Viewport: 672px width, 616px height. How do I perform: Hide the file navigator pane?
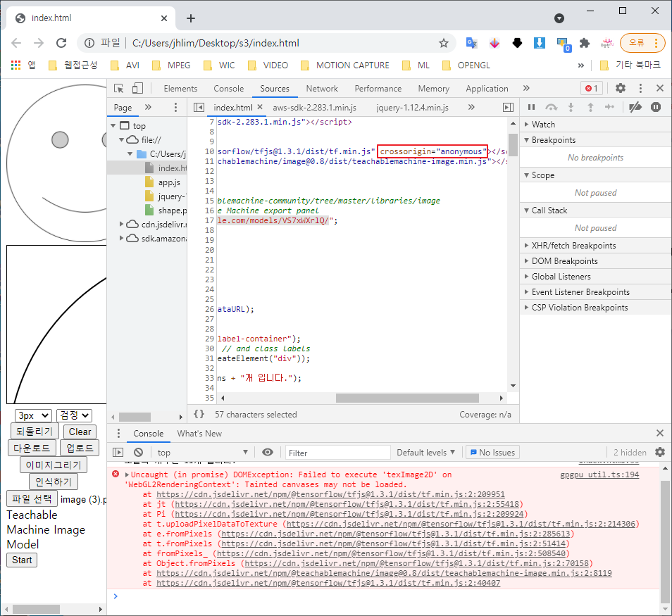[x=199, y=108]
